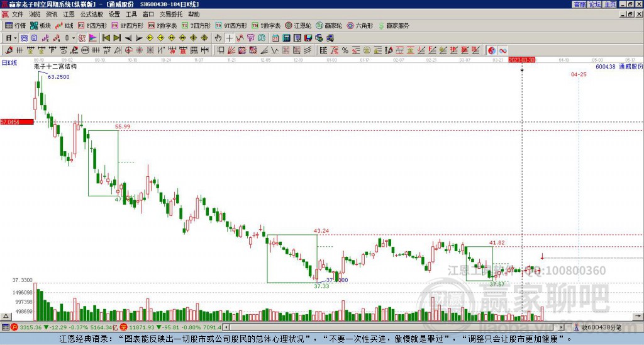Open the 9T四方形 tool
The height and width of the screenshot is (345, 644).
coord(231,25)
